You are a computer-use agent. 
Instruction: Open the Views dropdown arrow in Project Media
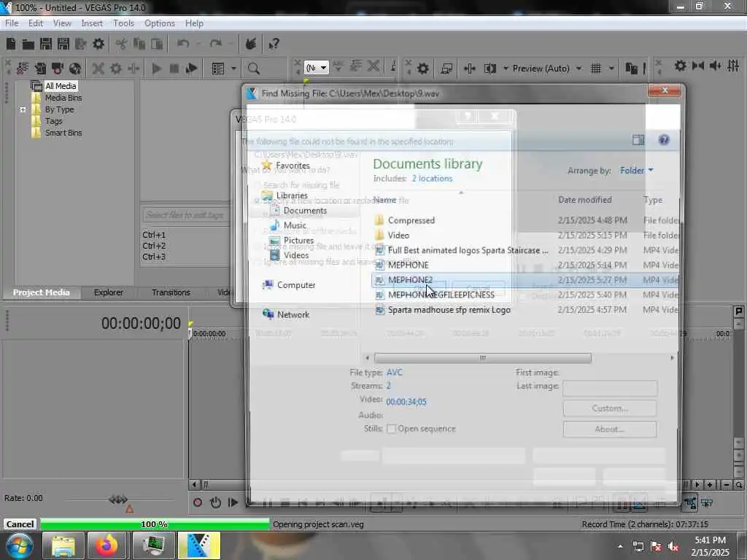pos(233,69)
